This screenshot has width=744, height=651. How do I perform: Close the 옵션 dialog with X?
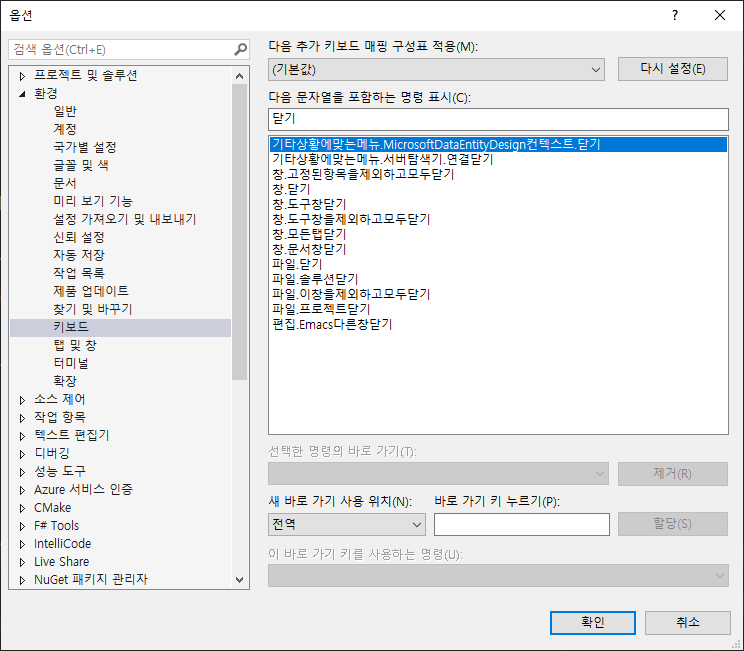[x=720, y=16]
